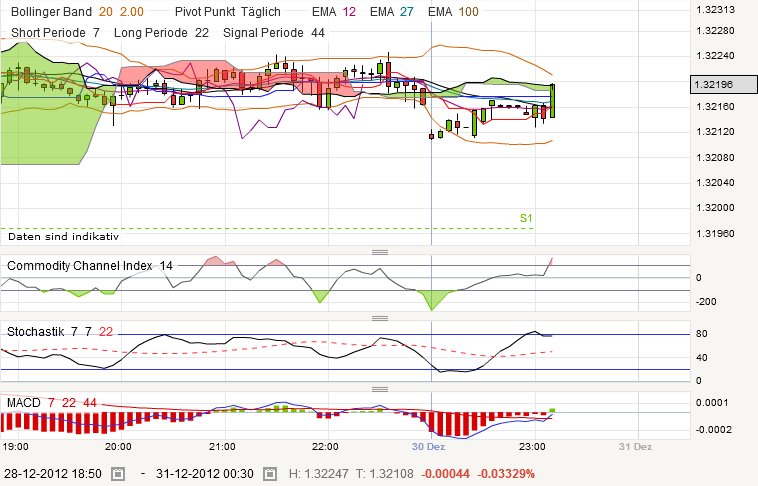This screenshot has width=758, height=486.
Task: Open the end date calendar picker
Action: tap(268, 473)
